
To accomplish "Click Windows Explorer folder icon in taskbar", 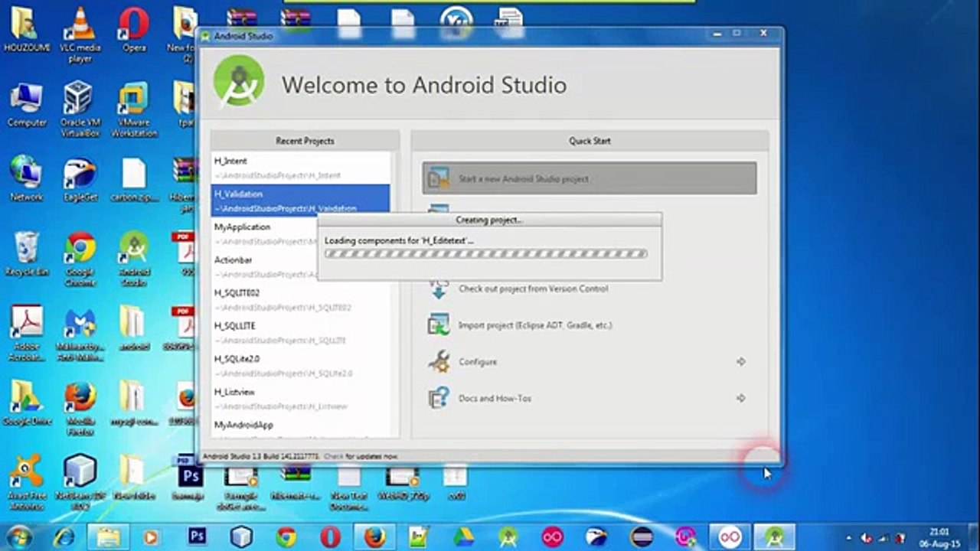I will pyautogui.click(x=108, y=537).
